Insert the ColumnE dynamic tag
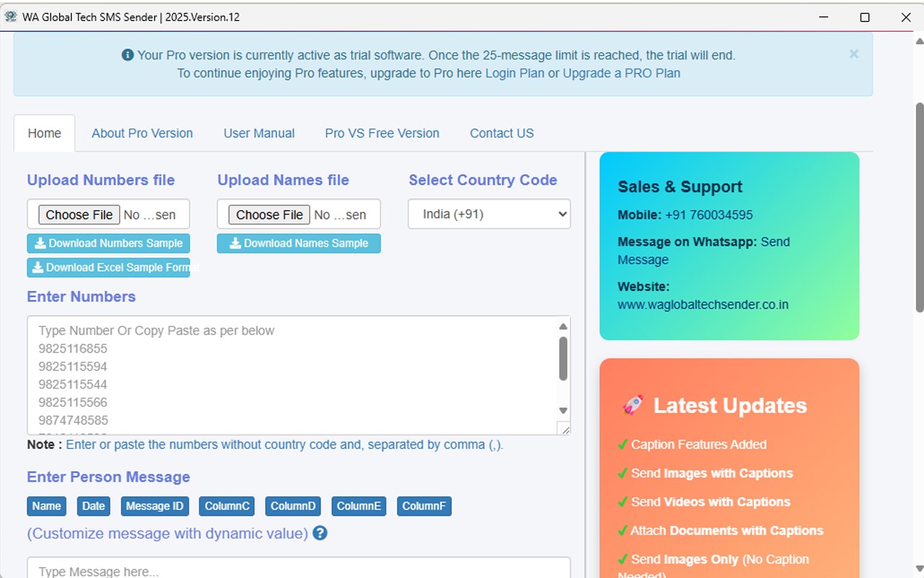 click(359, 506)
